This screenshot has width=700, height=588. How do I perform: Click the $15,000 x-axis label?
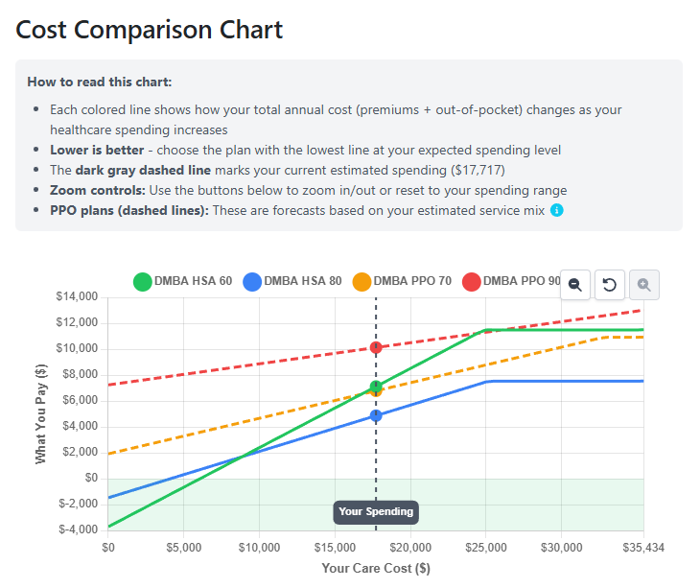click(x=335, y=548)
